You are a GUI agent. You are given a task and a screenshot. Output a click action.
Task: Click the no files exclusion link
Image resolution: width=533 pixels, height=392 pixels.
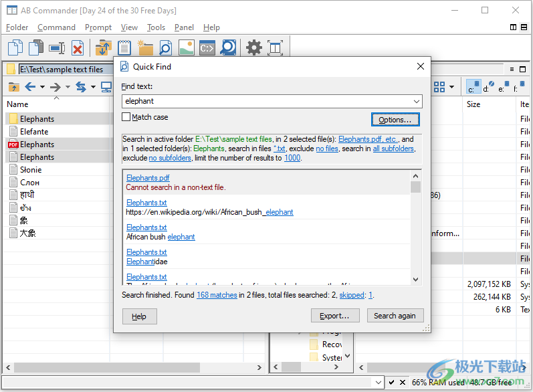pyautogui.click(x=327, y=149)
